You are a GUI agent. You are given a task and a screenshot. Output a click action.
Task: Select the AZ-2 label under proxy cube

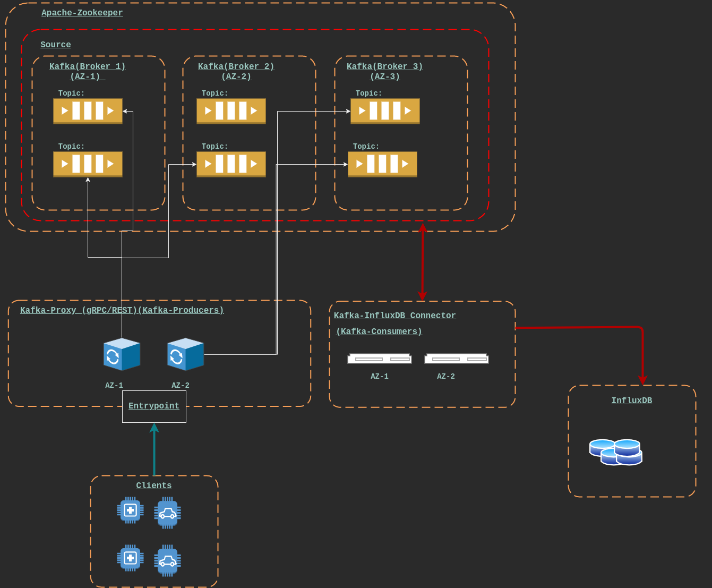(181, 385)
